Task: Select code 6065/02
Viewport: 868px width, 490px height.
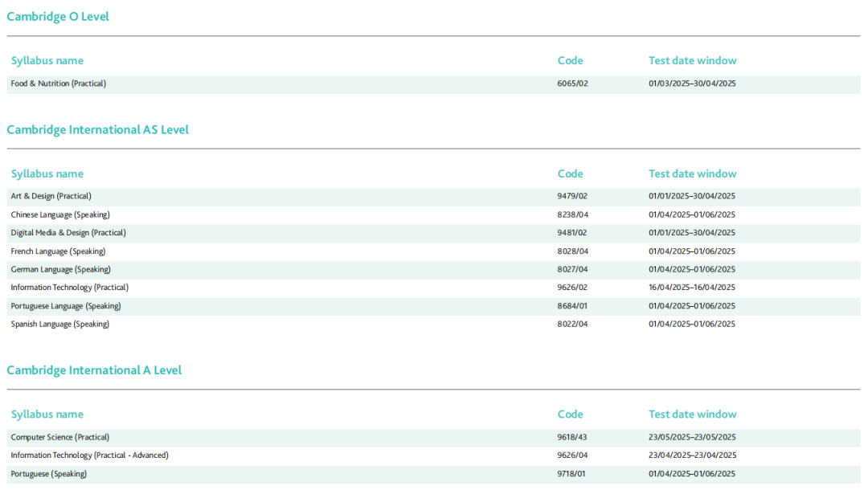Action: point(572,84)
